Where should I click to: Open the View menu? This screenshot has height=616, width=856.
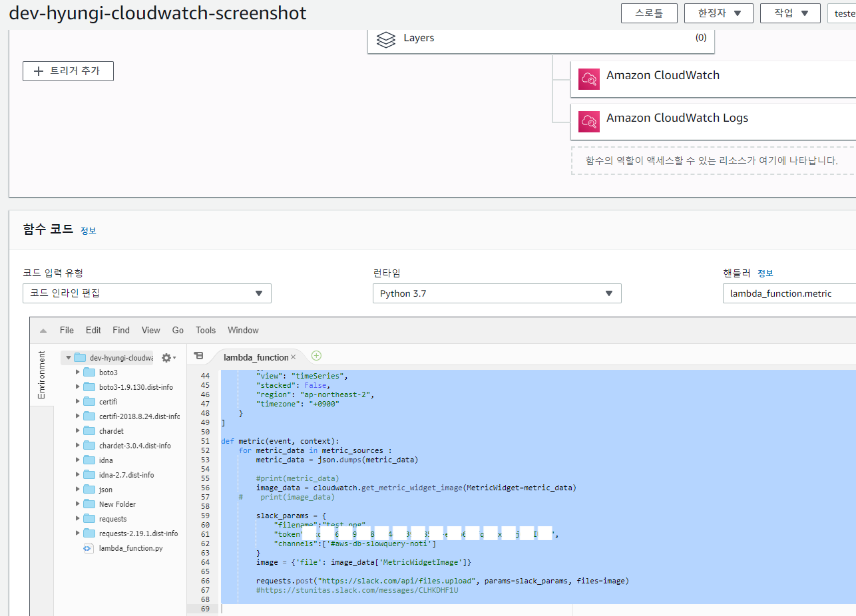click(151, 331)
